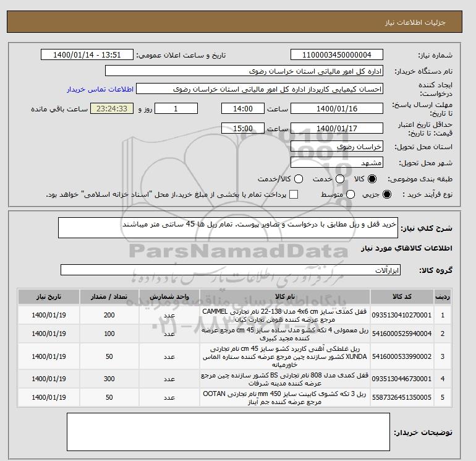The height and width of the screenshot is (461, 476).
Task: Click the need number field 1100003450000004
Action: point(337,54)
